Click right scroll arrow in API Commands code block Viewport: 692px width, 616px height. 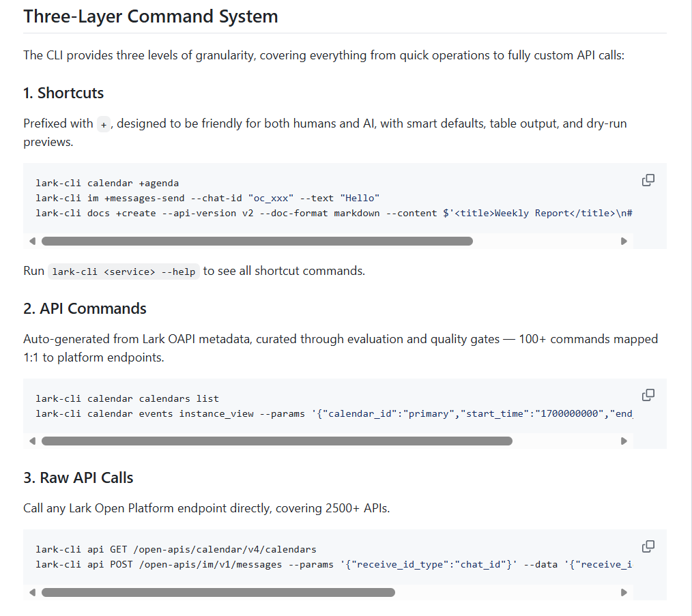(624, 441)
